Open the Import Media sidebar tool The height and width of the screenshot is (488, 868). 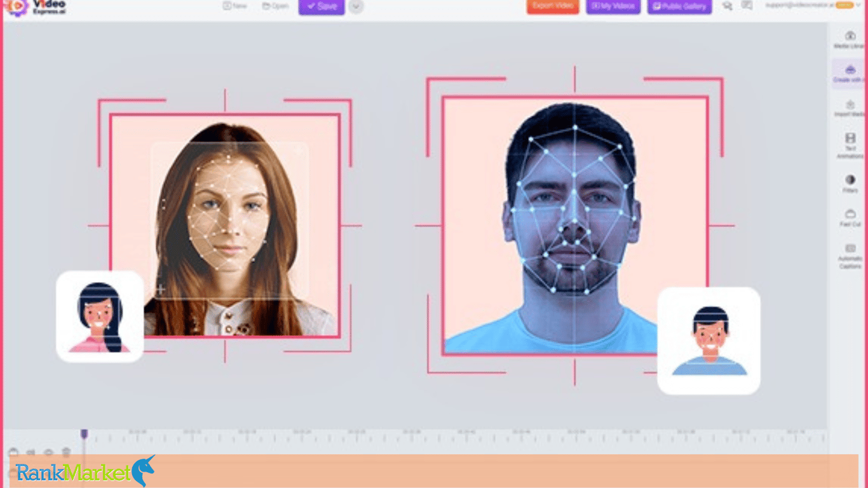[x=850, y=109]
